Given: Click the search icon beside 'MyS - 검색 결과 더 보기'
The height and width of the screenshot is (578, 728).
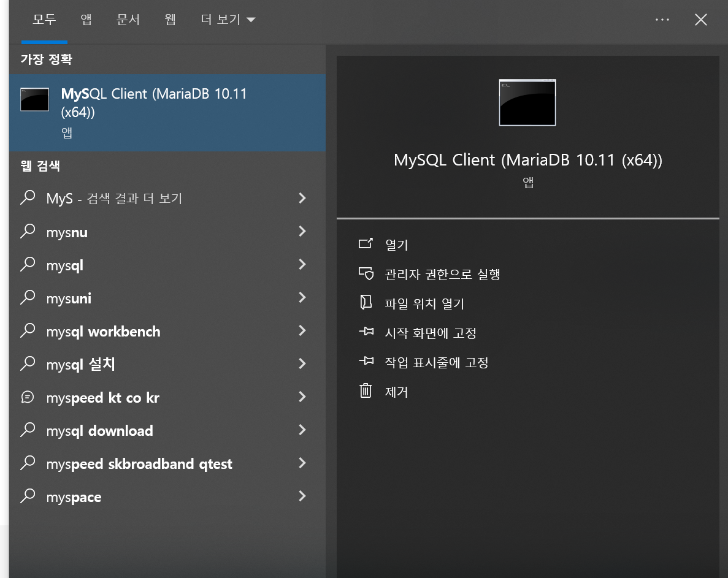Looking at the screenshot, I should point(28,197).
